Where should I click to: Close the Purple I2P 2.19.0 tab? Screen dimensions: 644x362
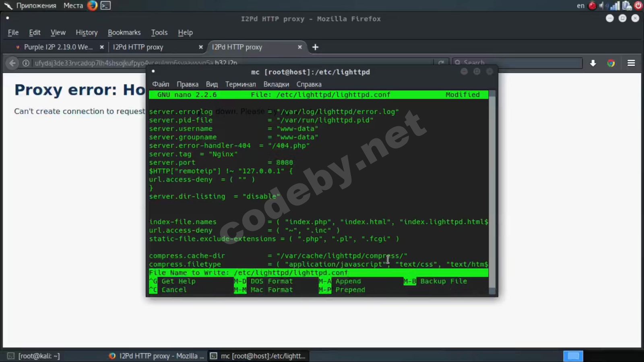point(102,47)
